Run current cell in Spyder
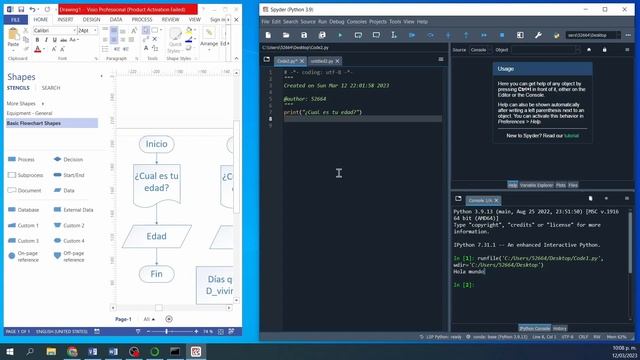Image resolution: width=640 pixels, height=360 pixels. (358, 36)
